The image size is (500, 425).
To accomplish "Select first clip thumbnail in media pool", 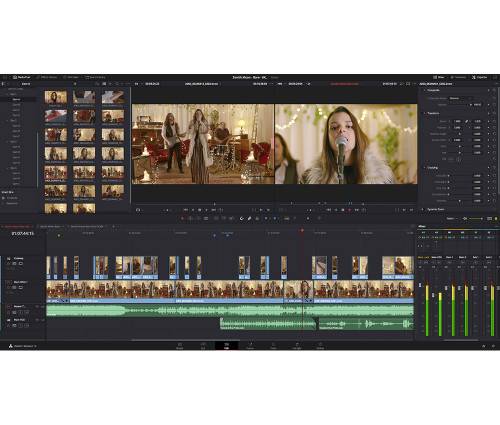I will coord(56,97).
